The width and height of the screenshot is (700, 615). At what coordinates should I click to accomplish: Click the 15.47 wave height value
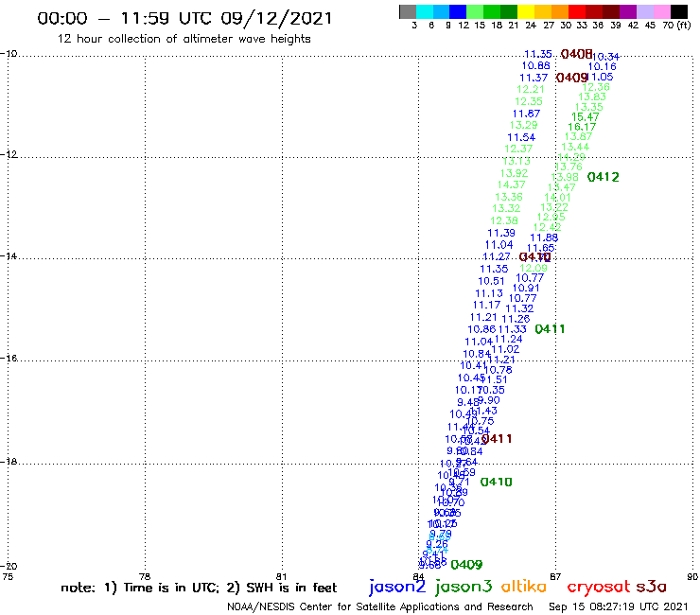[x=585, y=117]
